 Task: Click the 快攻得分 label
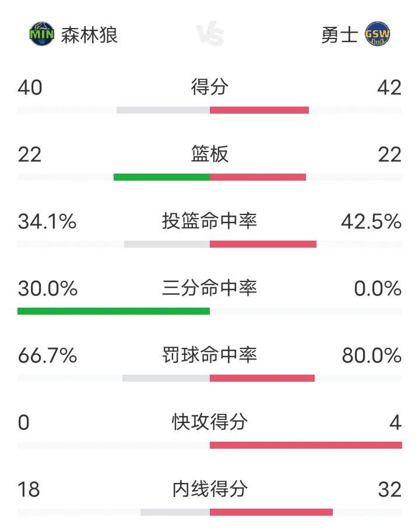coord(210,422)
